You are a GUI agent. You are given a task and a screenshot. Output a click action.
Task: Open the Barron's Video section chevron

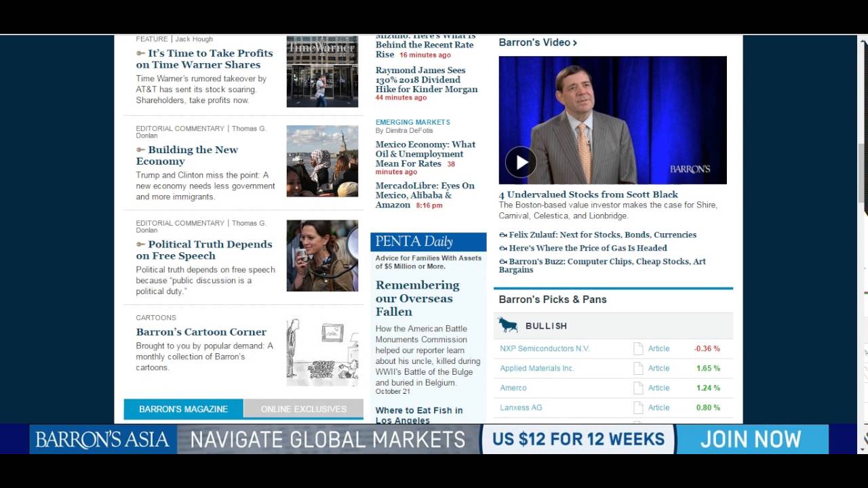click(575, 43)
